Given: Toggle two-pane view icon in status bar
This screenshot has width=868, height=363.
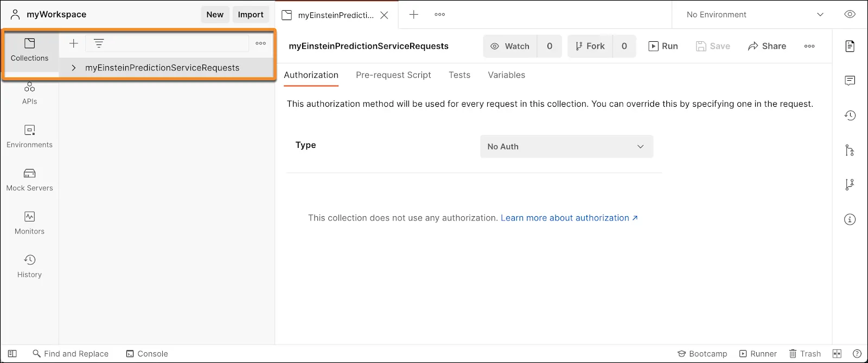Looking at the screenshot, I should pos(837,354).
